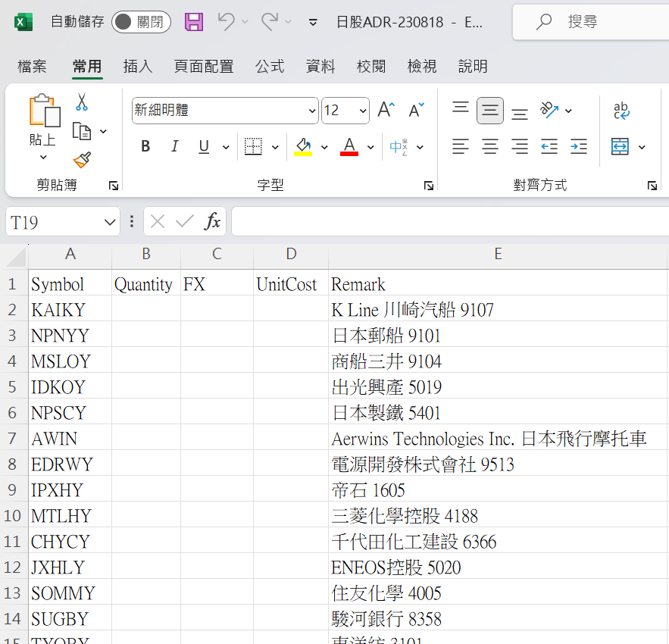Open the 頁面配置 tab
Image resolution: width=669 pixels, height=644 pixels.
[204, 67]
